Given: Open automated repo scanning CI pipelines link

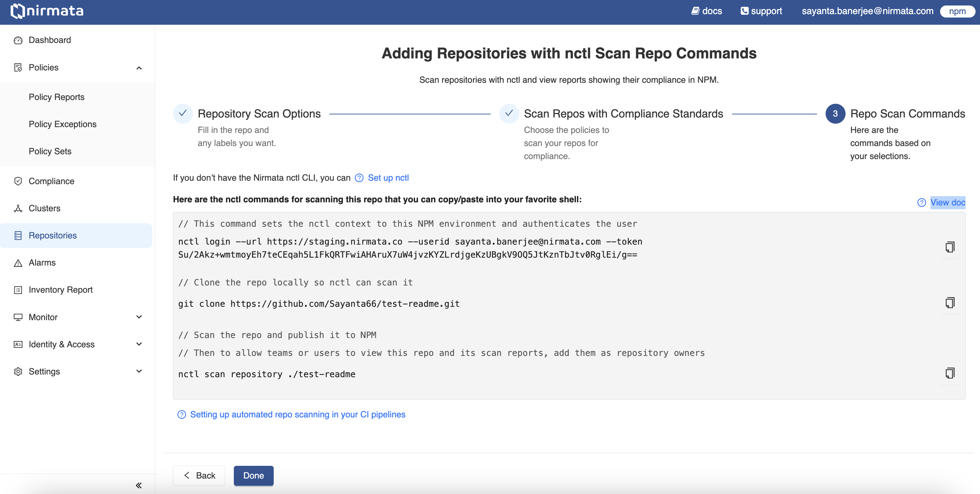Looking at the screenshot, I should [x=297, y=415].
